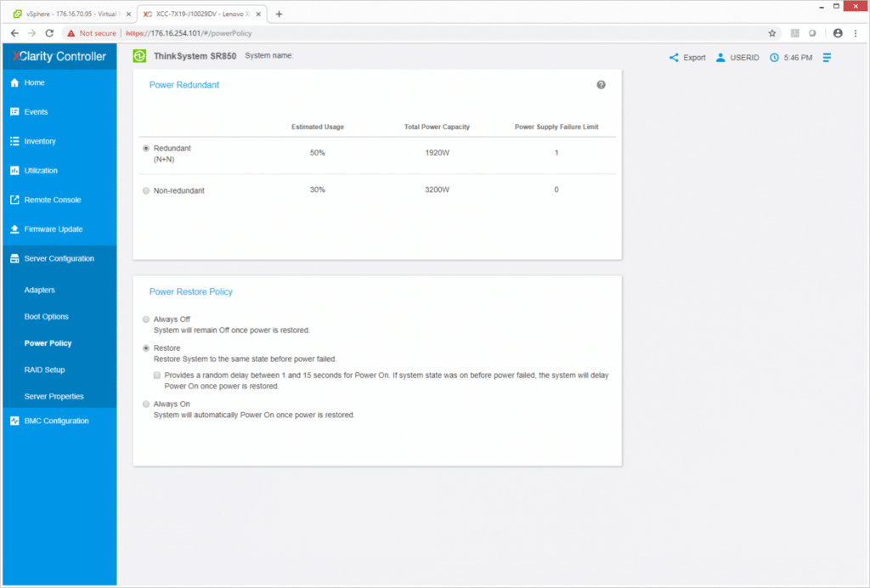Click the Export link text
Viewport: 870px width, 588px height.
coord(694,58)
